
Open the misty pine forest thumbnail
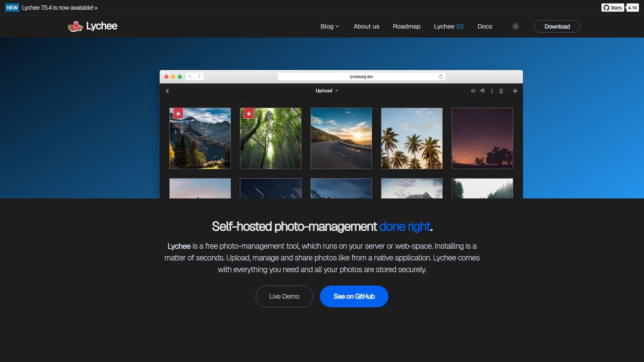pos(482,188)
